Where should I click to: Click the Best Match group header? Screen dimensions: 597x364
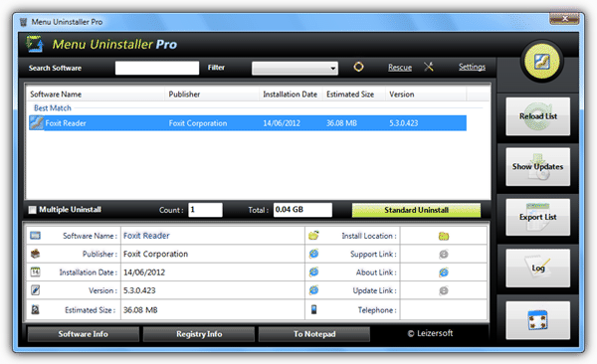53,108
